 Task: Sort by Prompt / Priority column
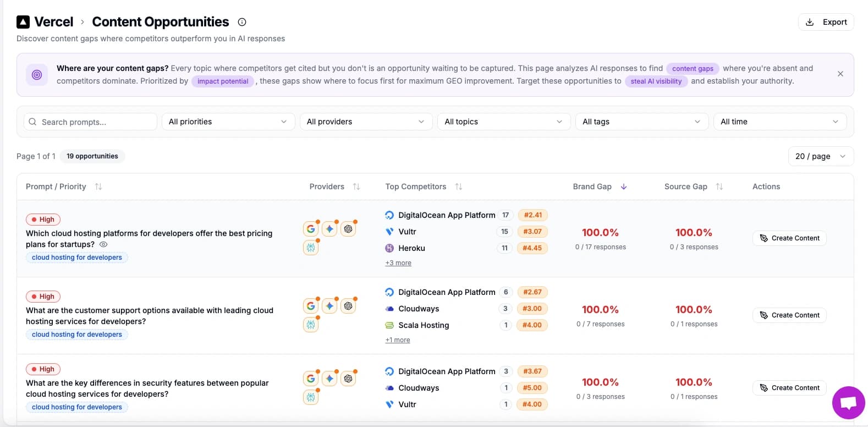pos(98,187)
